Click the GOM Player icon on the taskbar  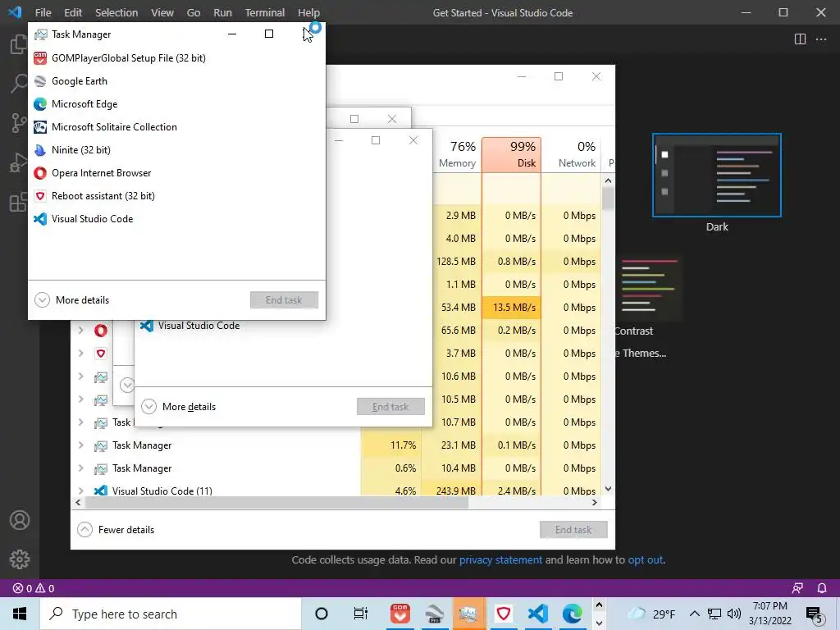(x=400, y=614)
